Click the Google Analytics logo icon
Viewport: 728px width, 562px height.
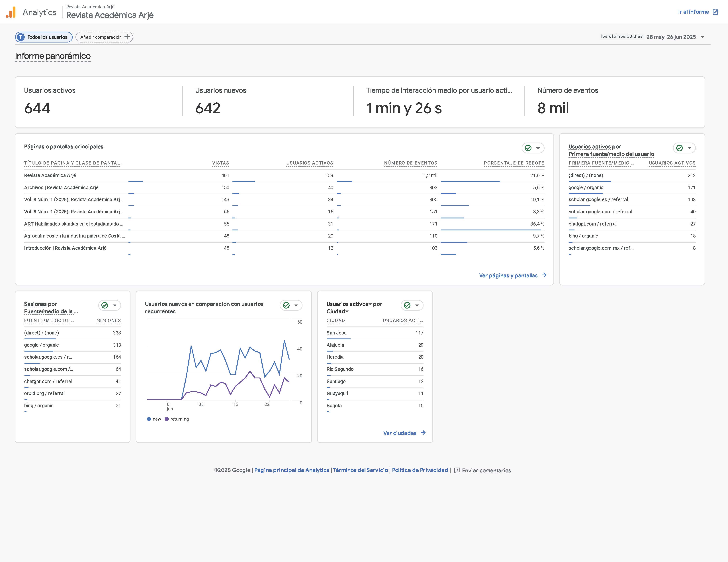pos(11,12)
